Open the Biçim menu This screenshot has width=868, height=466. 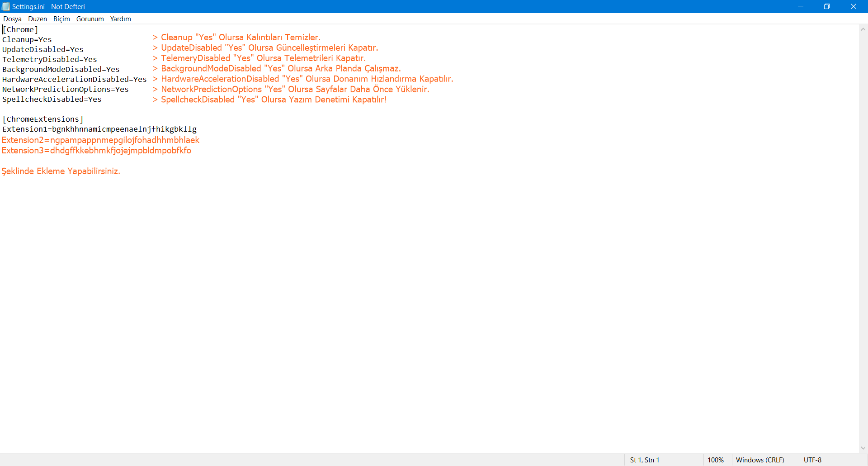[x=61, y=19]
